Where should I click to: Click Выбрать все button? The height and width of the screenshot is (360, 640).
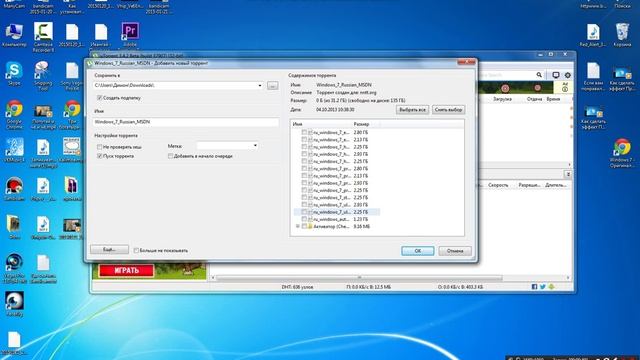412,110
